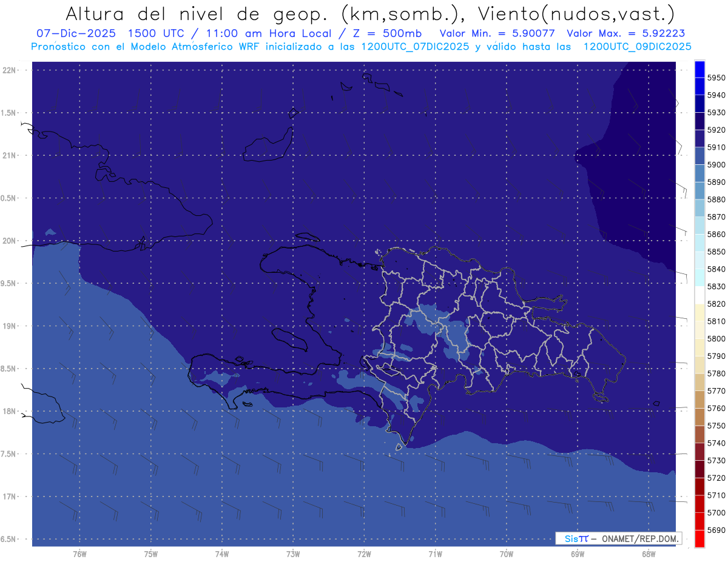Click the colorbar label 5740
Viewport: 728px width, 562px height.
(716, 443)
